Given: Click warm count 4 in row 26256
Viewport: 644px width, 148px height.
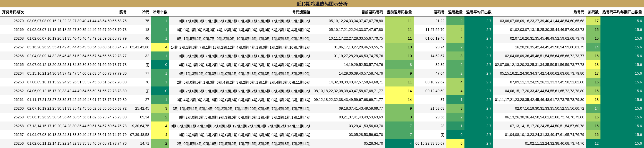Looking at the screenshot, I should click(x=399, y=143).
